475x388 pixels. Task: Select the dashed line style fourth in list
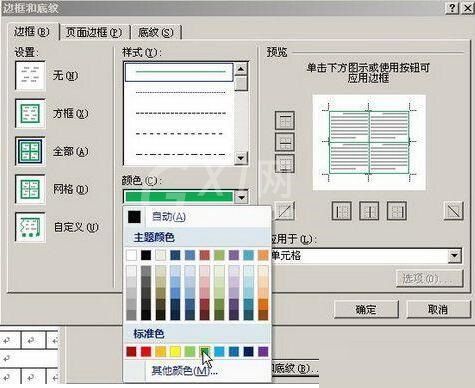179,134
